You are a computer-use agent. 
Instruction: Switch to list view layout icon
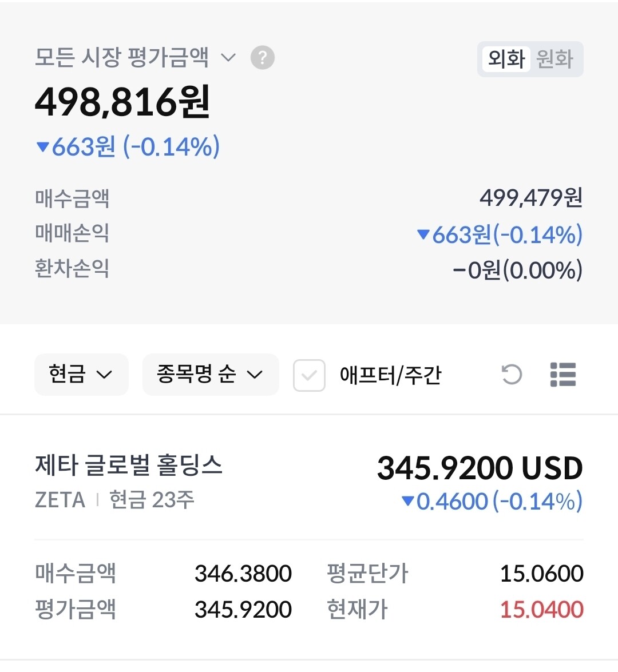pyautogui.click(x=562, y=375)
